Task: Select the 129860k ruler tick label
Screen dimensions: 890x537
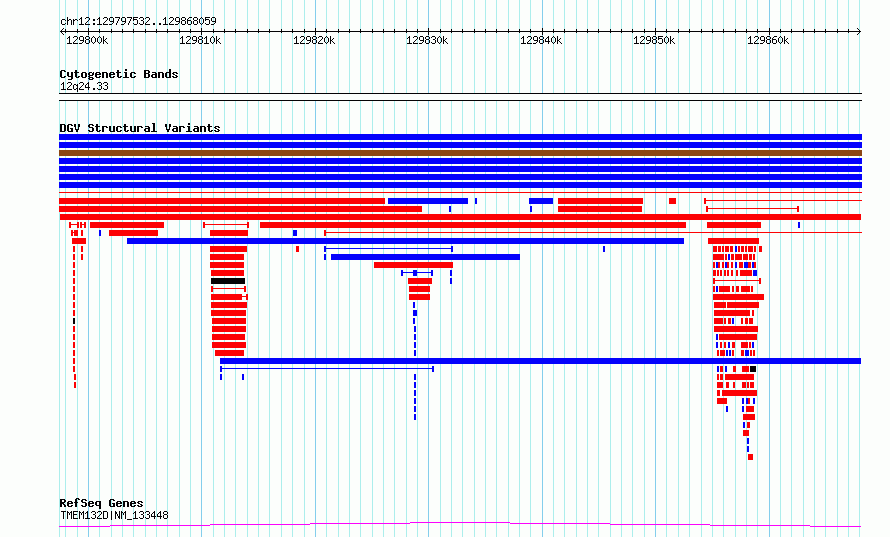Action: tap(768, 41)
